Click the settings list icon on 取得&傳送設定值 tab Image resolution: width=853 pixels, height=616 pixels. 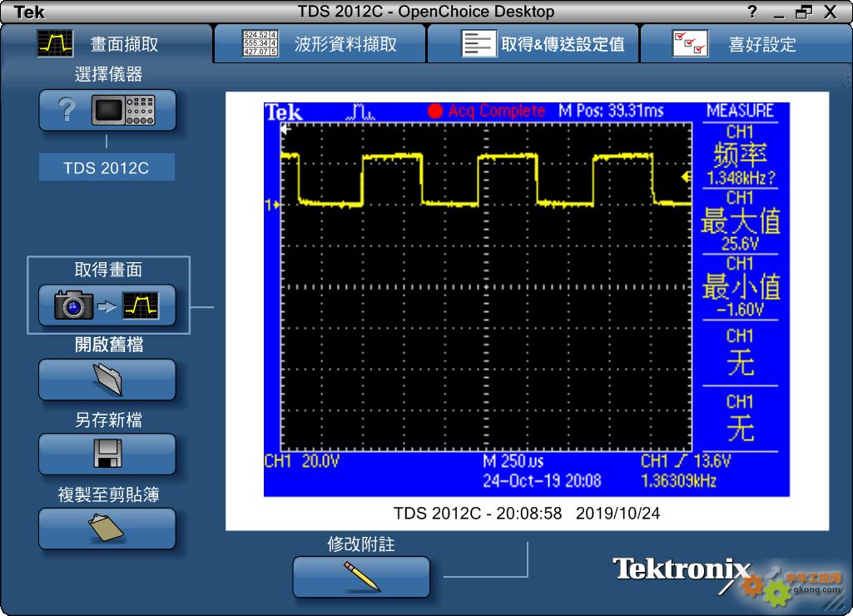[x=479, y=43]
